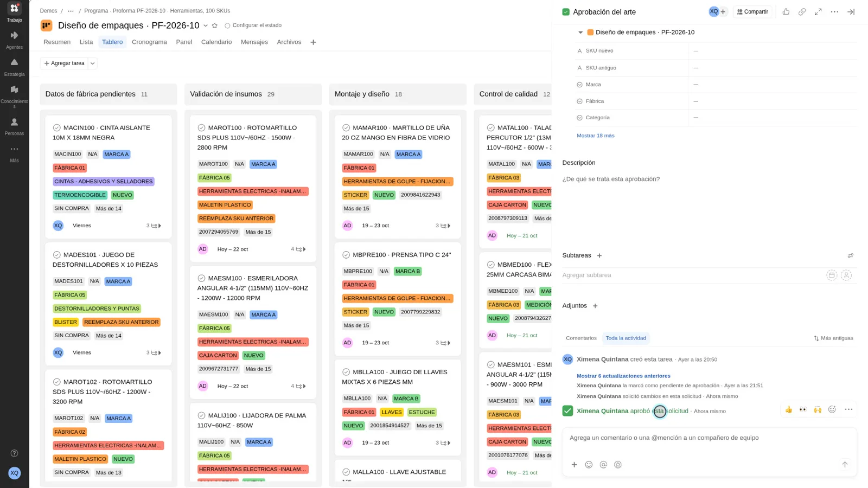Open the Estrategia section in the sidebar

pyautogui.click(x=14, y=67)
